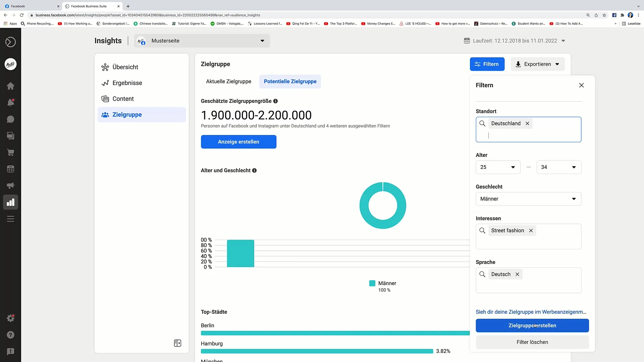Remove Deutsch language filter tag
Screen dimensions: 644x362
(x=517, y=274)
